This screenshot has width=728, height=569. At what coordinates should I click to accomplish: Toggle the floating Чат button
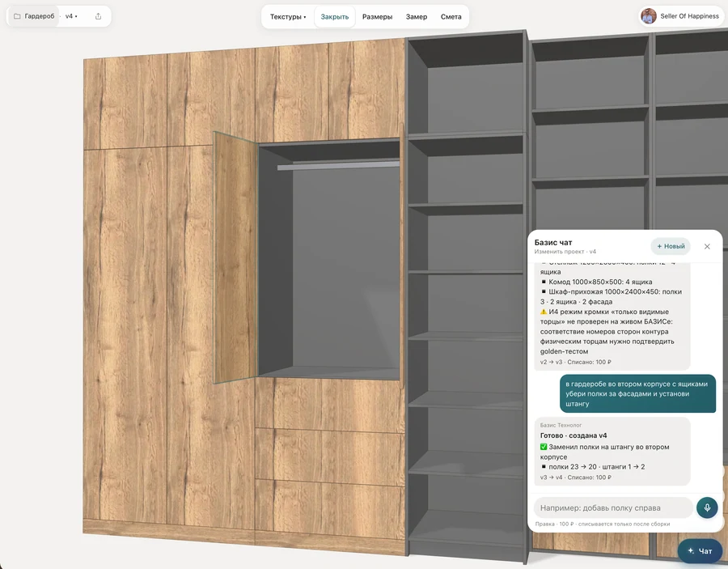(700, 551)
